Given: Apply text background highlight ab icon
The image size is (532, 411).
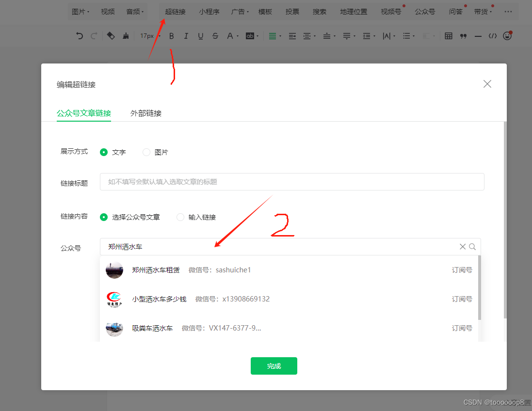Looking at the screenshot, I should 250,36.
